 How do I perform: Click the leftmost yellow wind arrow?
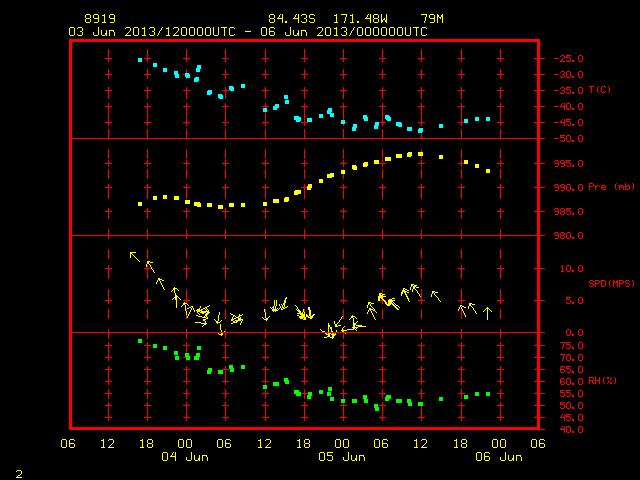click(x=135, y=256)
